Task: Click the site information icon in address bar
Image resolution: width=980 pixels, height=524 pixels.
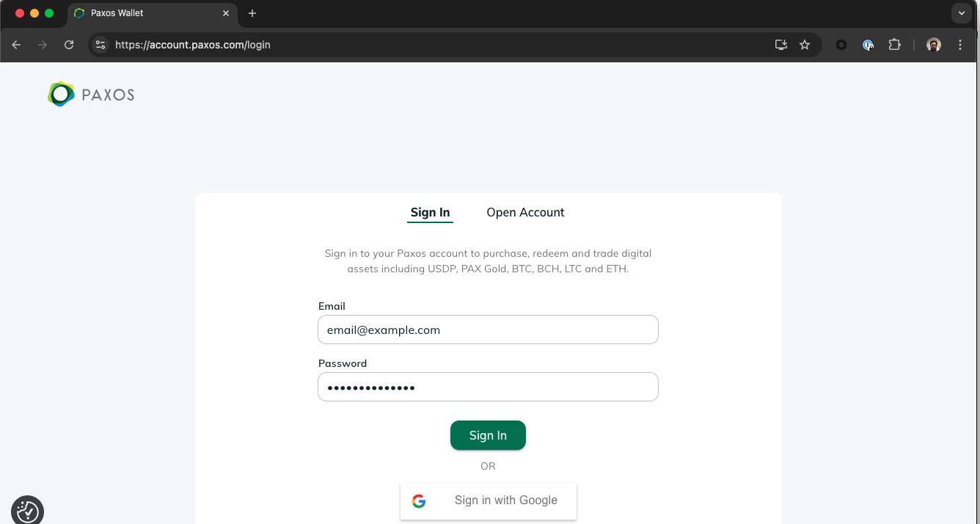Action: pyautogui.click(x=100, y=45)
